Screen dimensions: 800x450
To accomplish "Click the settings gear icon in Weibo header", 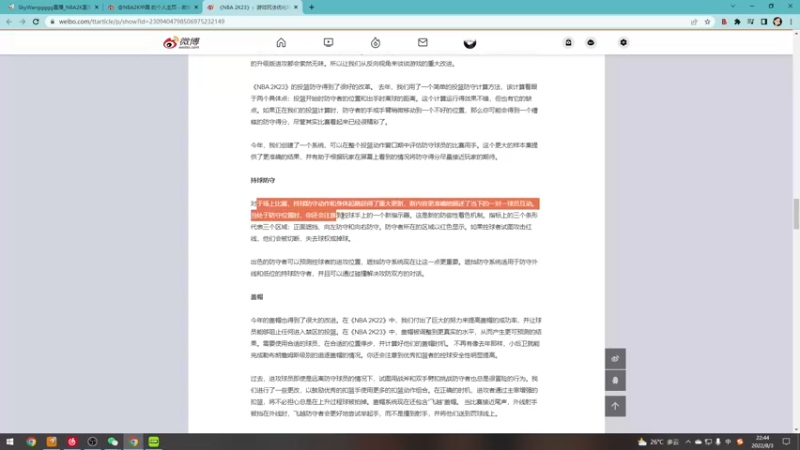I will pos(623,43).
